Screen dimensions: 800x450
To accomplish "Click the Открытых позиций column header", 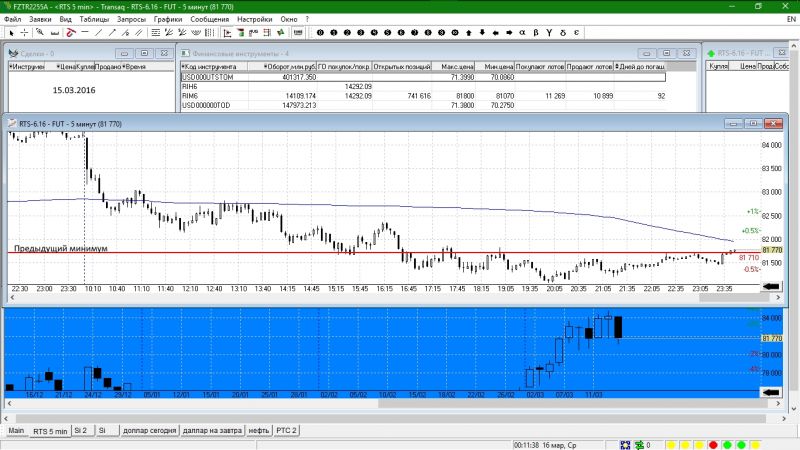I will (402, 66).
